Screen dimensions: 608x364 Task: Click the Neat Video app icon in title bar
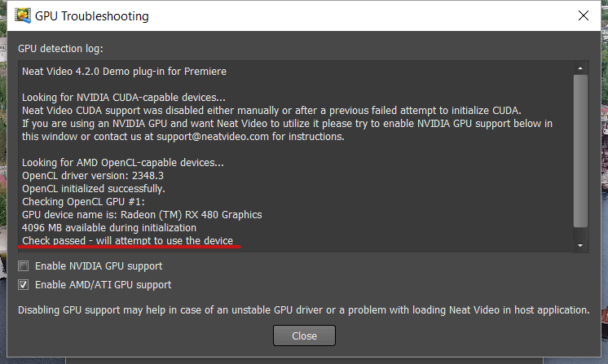23,15
